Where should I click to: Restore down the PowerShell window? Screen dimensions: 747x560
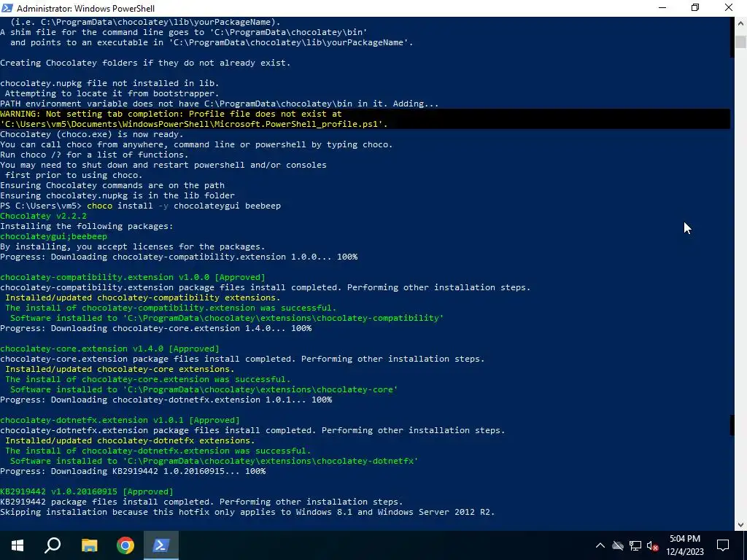tap(695, 7)
